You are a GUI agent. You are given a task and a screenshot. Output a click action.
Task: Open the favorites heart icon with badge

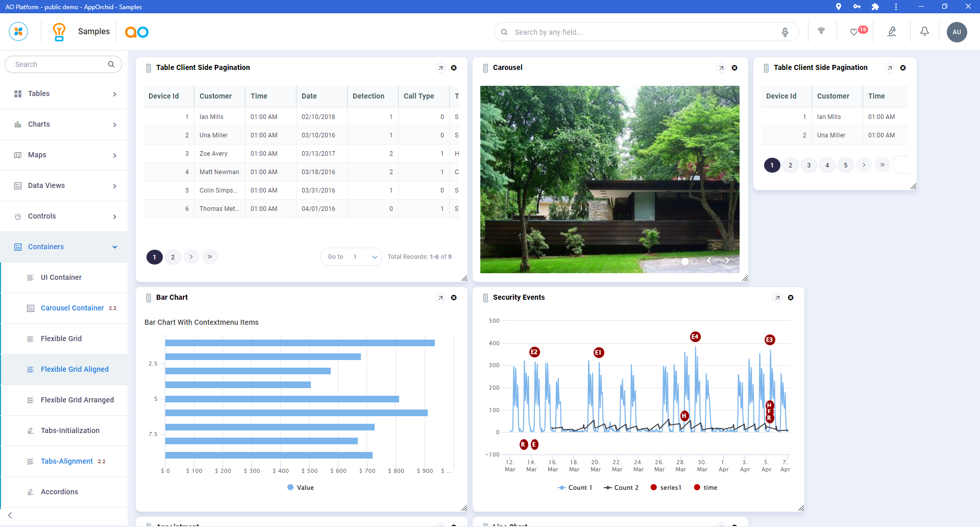(x=854, y=32)
